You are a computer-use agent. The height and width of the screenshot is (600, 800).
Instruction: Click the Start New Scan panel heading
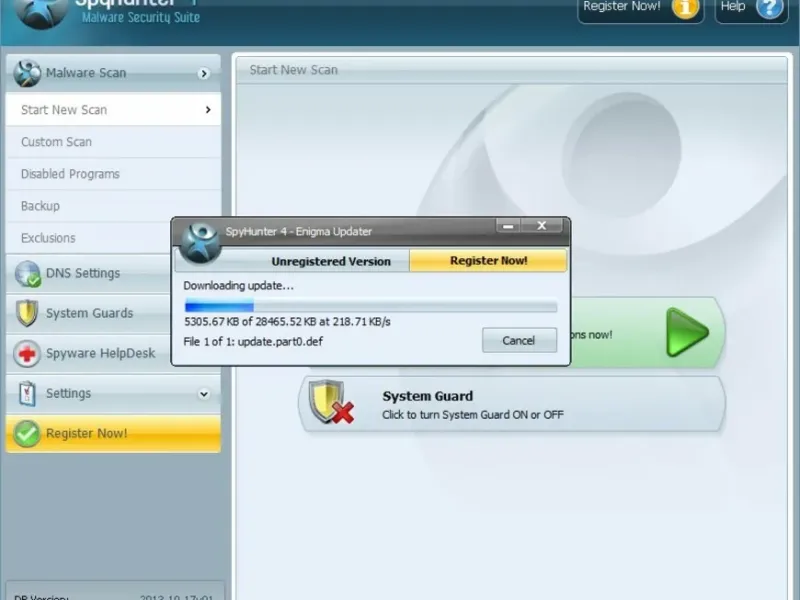293,70
